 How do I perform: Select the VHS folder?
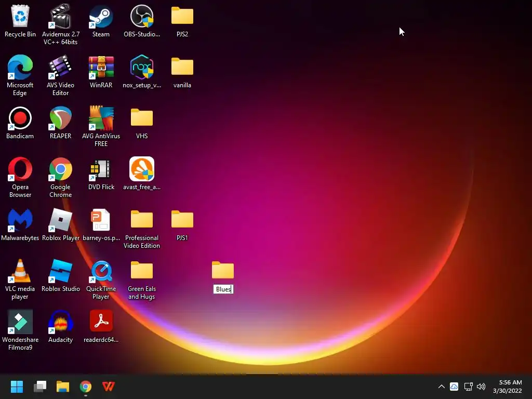pyautogui.click(x=142, y=118)
